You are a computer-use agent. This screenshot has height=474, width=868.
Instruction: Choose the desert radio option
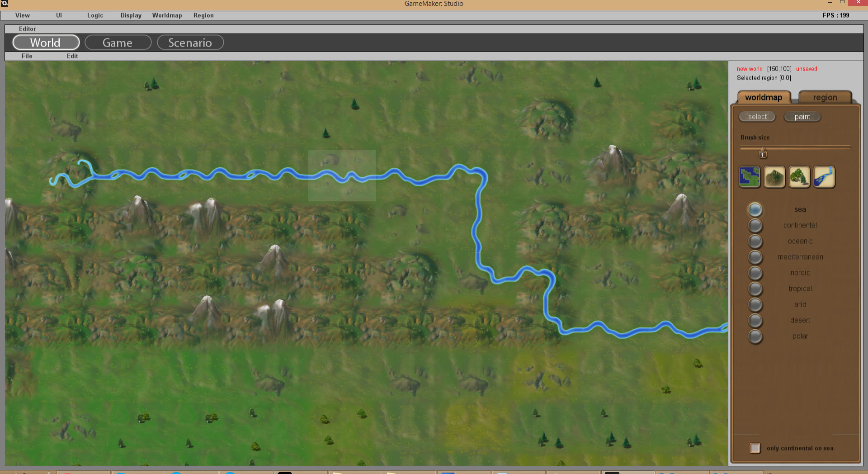(755, 320)
